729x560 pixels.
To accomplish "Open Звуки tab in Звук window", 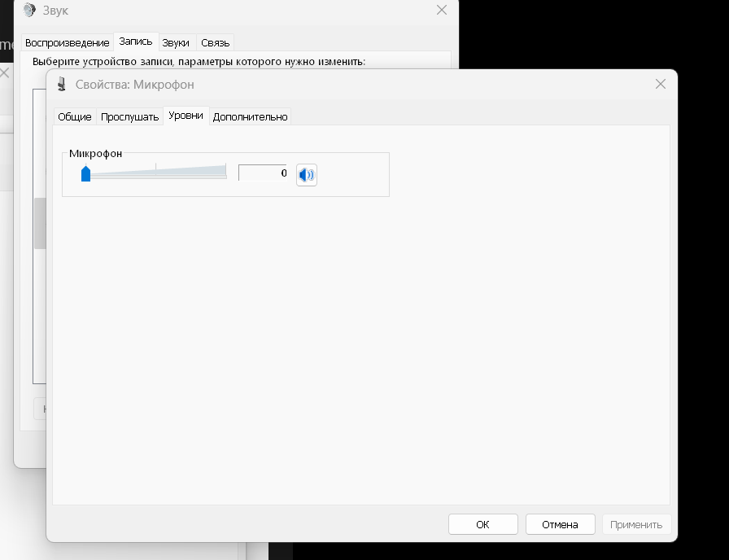I will click(x=176, y=43).
